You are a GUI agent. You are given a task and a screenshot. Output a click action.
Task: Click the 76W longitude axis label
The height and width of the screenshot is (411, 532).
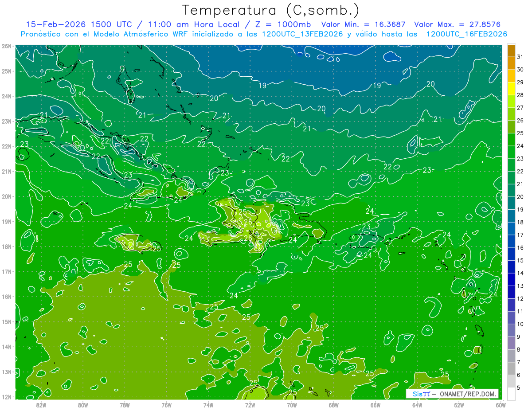tap(166, 405)
